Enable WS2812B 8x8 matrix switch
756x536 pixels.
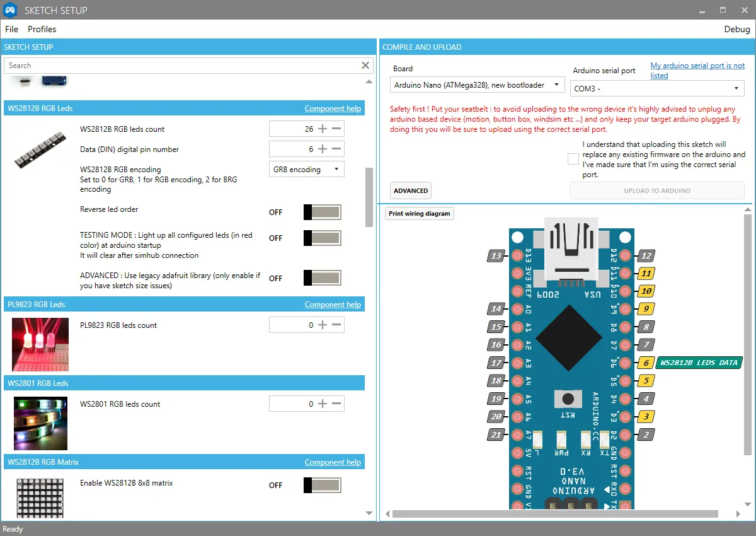point(322,485)
